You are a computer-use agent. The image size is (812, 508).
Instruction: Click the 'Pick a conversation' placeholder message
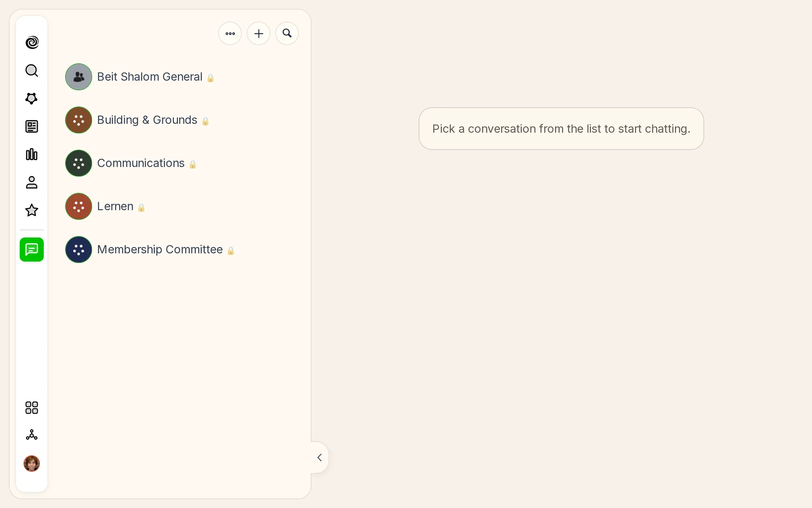click(561, 129)
